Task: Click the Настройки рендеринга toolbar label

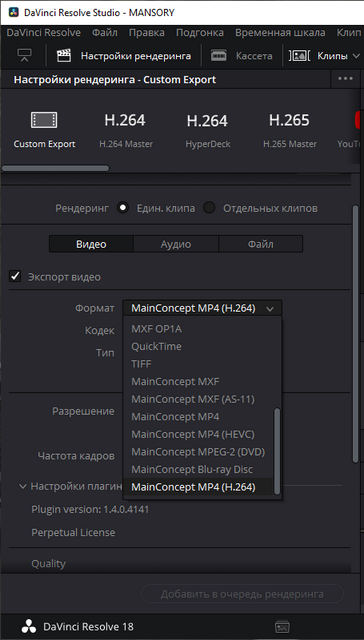Action: click(x=136, y=56)
